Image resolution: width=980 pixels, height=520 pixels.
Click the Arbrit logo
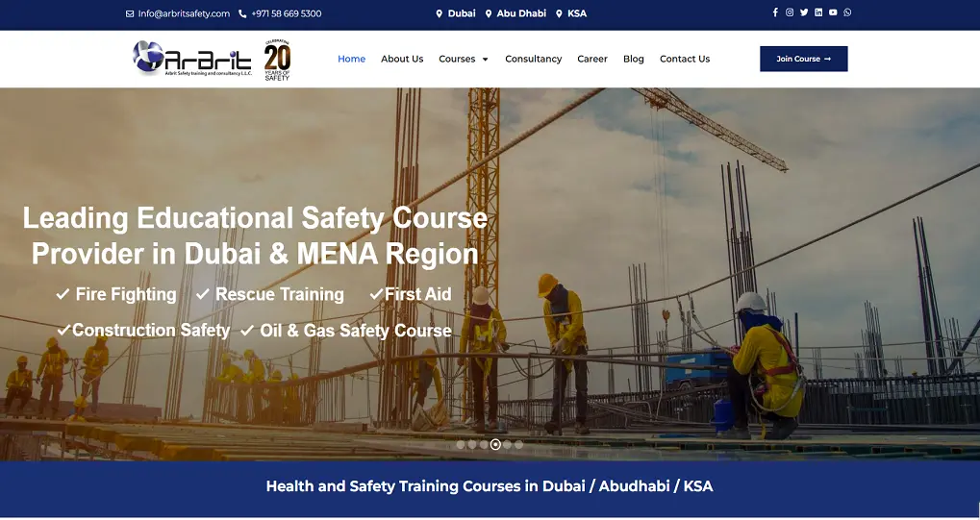(192, 58)
